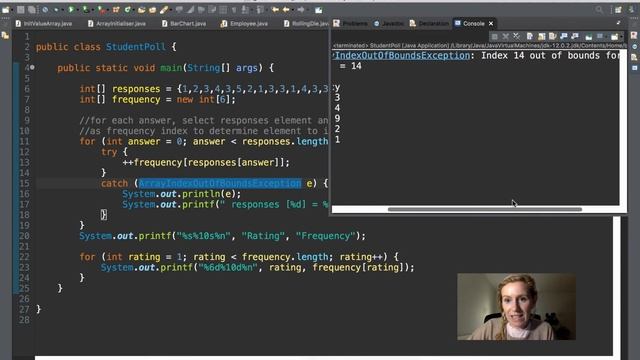This screenshot has height=360, width=640.
Task: Click the Open Perspective icon
Action: 618,10
